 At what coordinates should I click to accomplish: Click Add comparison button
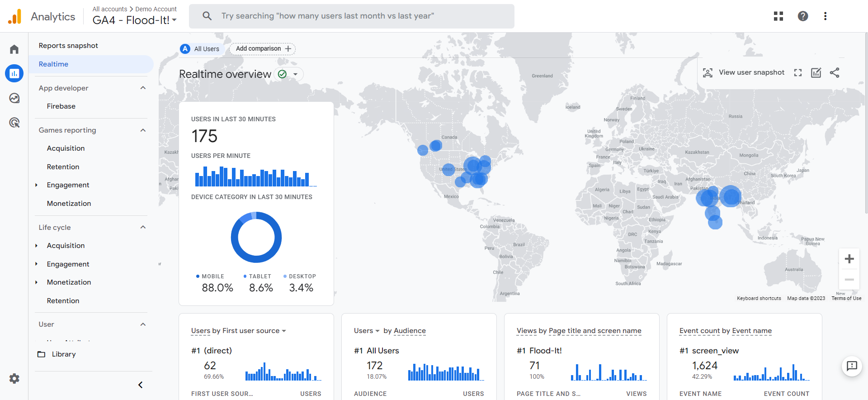(x=263, y=49)
